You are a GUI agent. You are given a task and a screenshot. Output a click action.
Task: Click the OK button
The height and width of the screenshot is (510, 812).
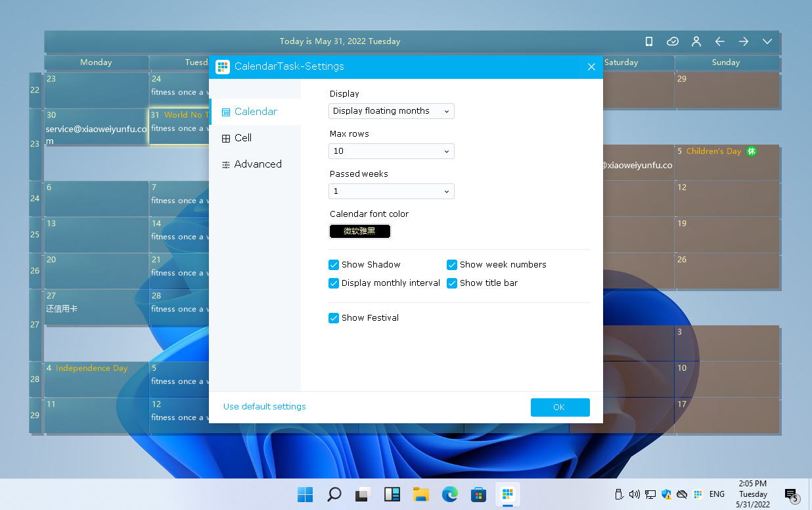click(x=560, y=407)
